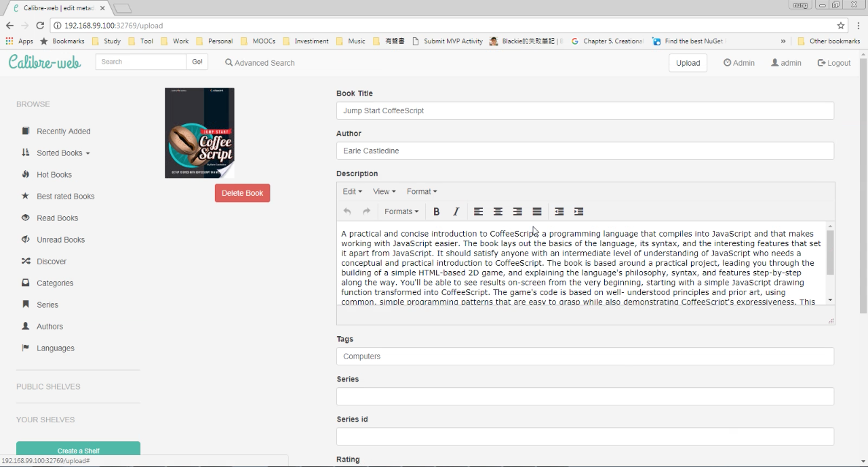Click the description editor resize handle
The image size is (868, 467).
[831, 321]
